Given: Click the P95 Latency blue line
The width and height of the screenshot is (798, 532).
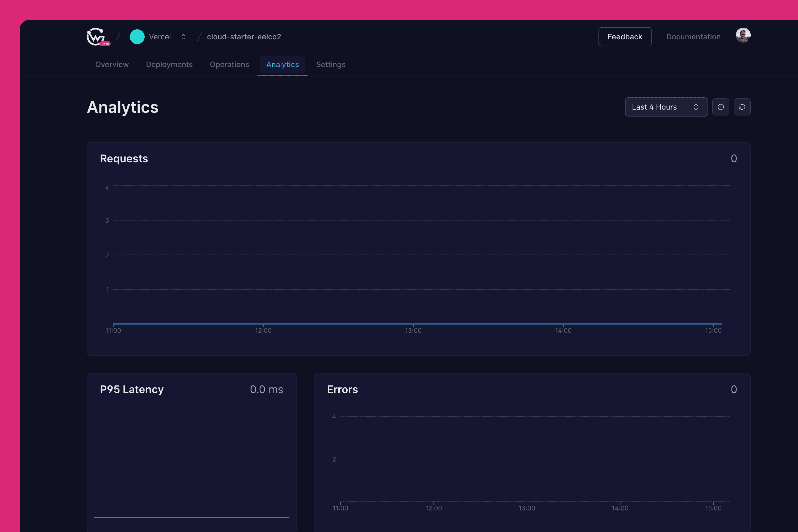Looking at the screenshot, I should (x=192, y=517).
